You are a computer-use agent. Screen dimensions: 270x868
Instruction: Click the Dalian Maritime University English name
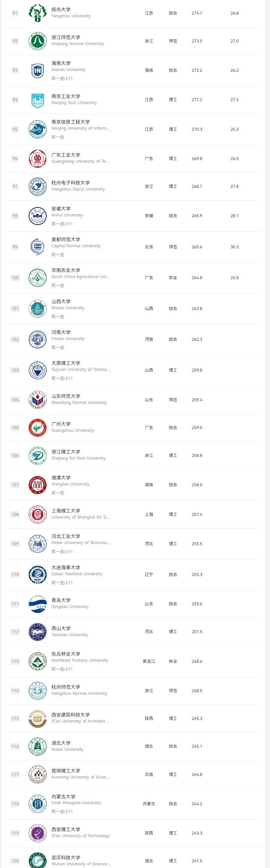77,574
